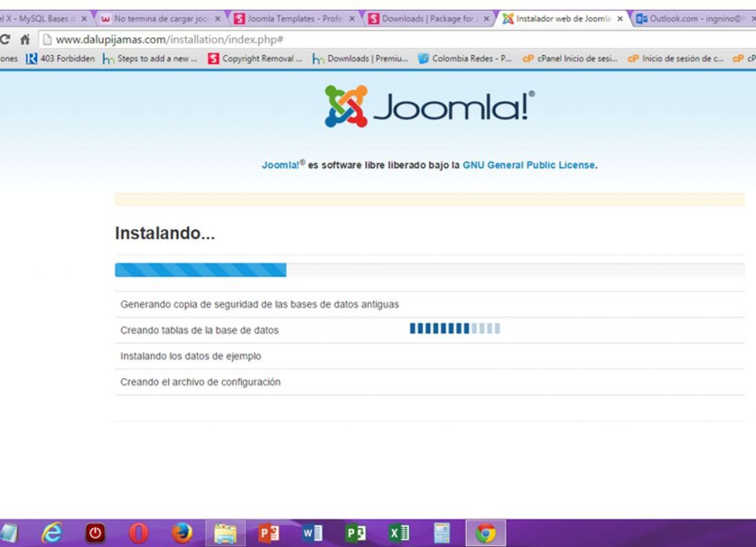Open the 403 Forbidden bookmark

pos(60,59)
